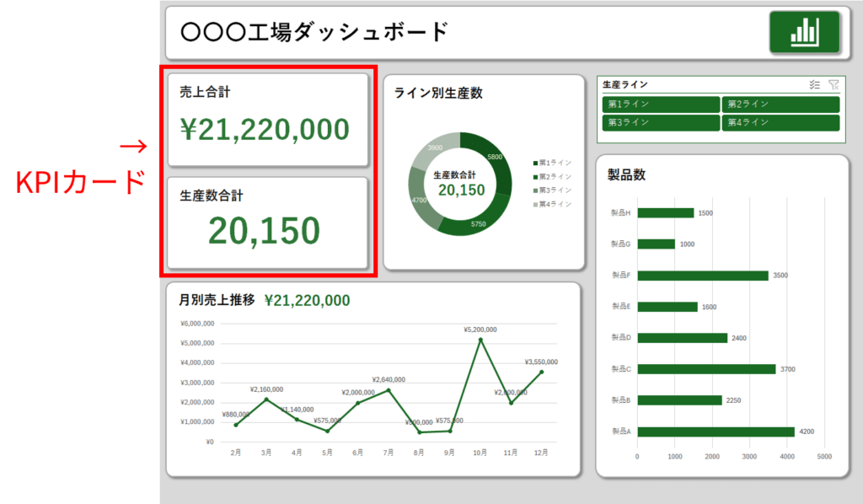Click the 製品C axis label
Screen dimensions: 863x504
(621, 369)
